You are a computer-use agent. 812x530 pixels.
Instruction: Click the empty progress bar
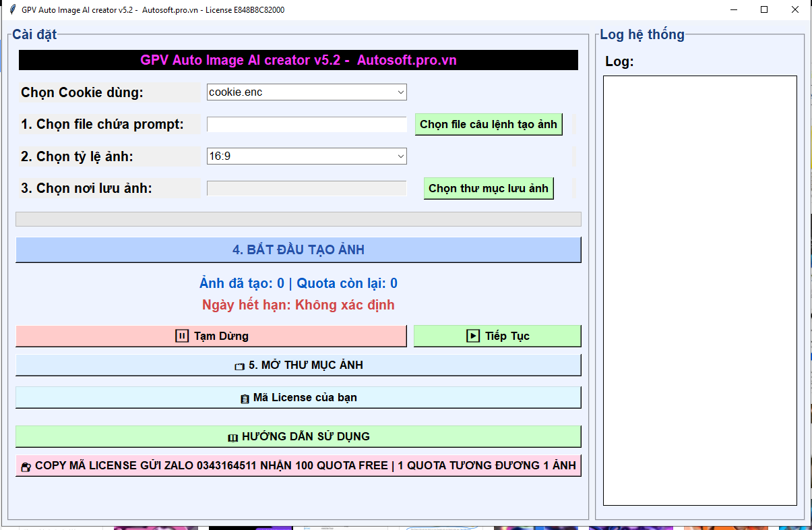click(x=299, y=219)
